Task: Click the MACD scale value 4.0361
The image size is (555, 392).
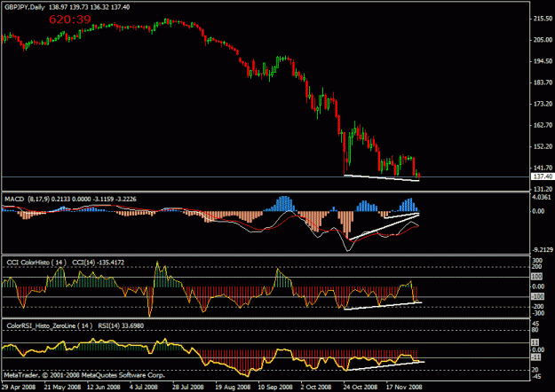Action: pyautogui.click(x=543, y=197)
